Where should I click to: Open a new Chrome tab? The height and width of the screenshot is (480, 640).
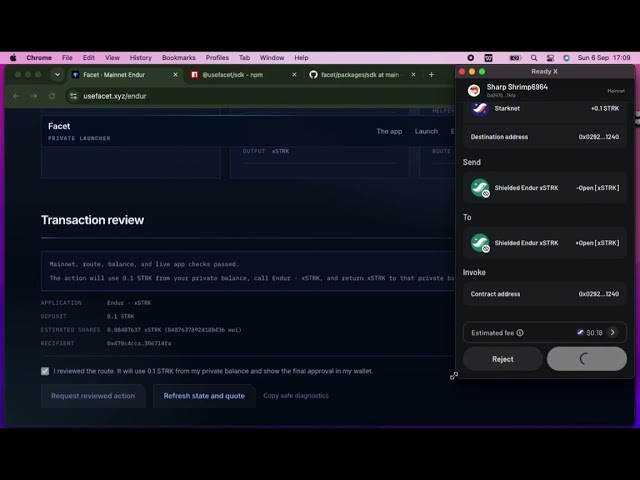pyautogui.click(x=431, y=75)
